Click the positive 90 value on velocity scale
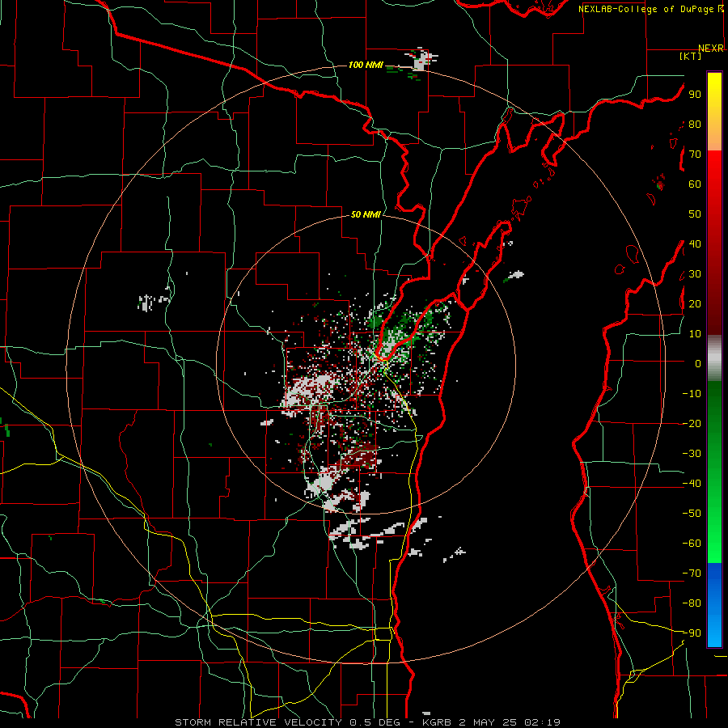The width and height of the screenshot is (728, 728). pyautogui.click(x=695, y=95)
